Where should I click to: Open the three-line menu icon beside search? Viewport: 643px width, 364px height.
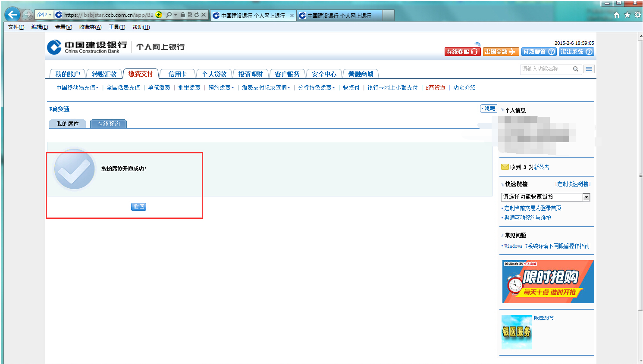[x=589, y=69]
